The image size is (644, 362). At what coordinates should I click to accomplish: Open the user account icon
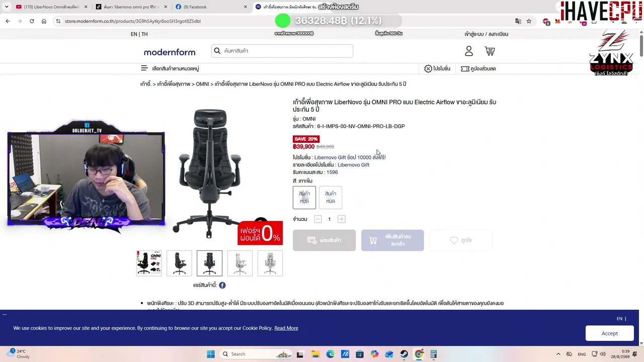[x=469, y=51]
